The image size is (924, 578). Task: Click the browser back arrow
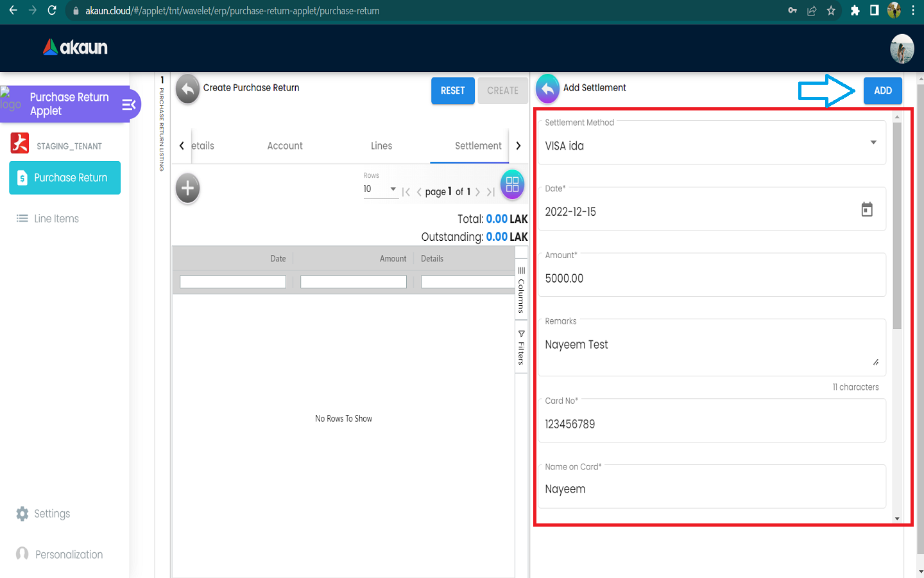click(13, 10)
